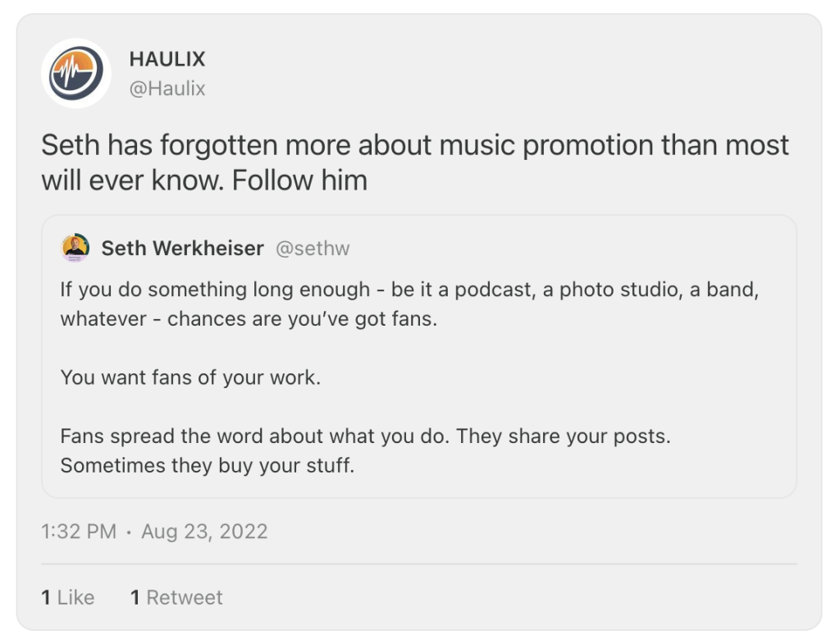Open Seth Werkheiser's name in quoted tweet
840x644 pixels.
click(182, 248)
